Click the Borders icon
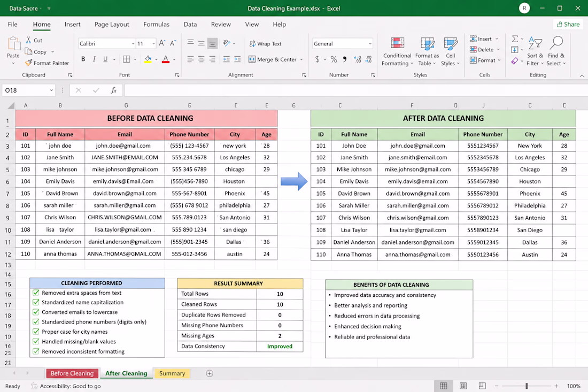The image size is (588, 392). tap(127, 59)
